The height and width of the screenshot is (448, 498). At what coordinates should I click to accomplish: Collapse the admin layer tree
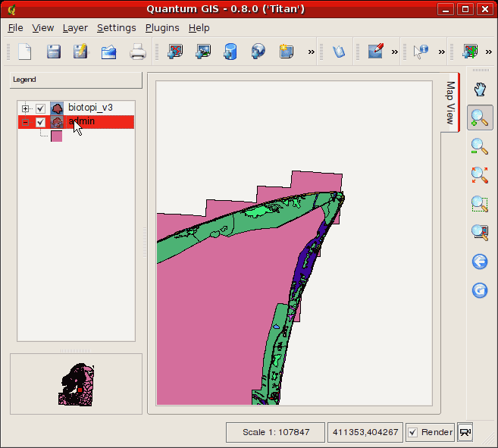coord(26,122)
